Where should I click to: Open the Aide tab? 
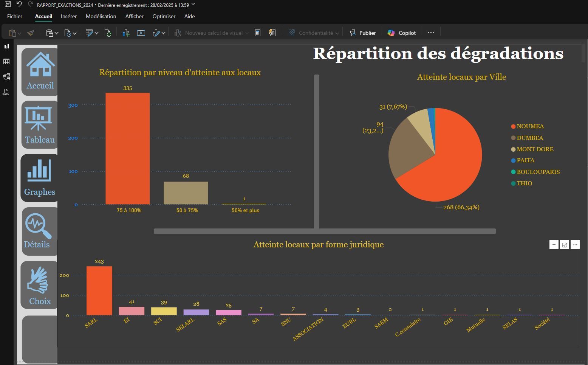190,16
